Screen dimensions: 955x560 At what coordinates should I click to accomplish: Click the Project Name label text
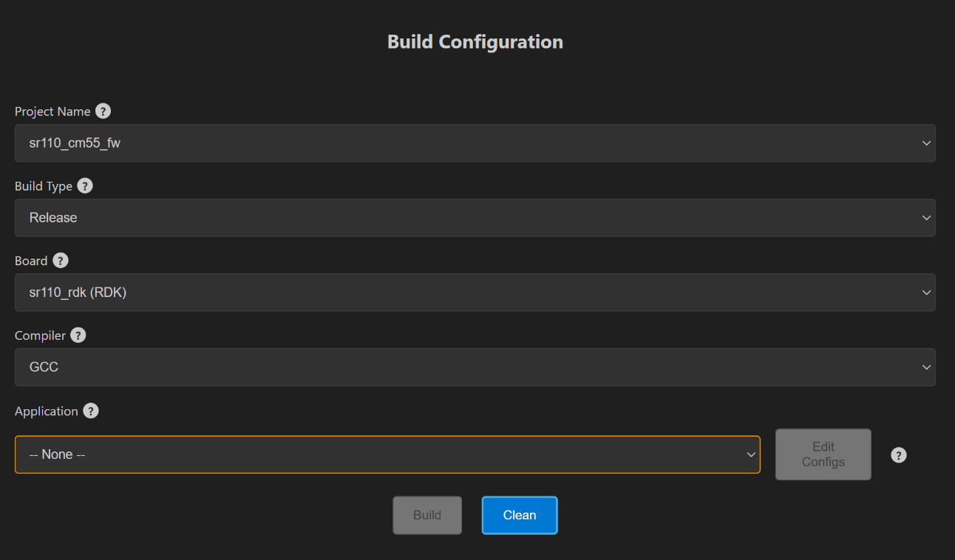pos(52,112)
